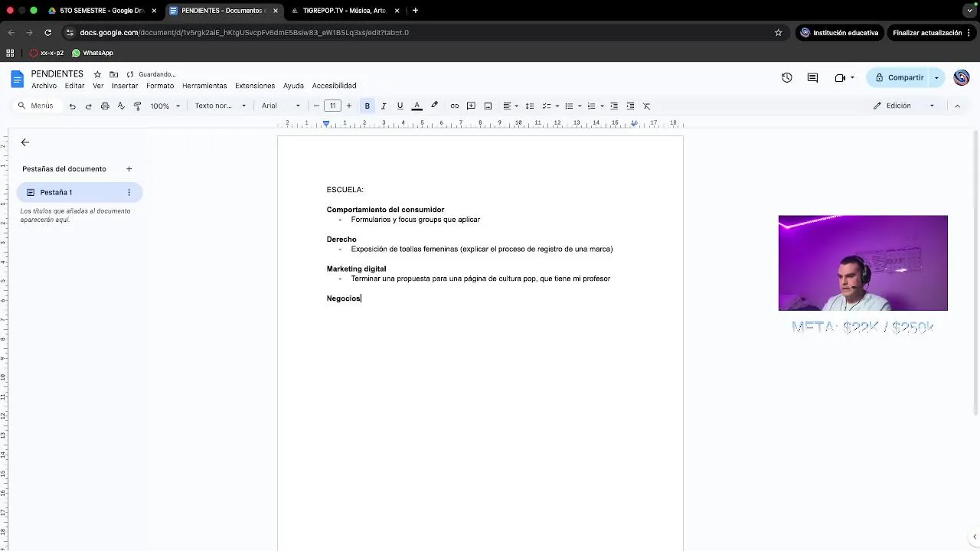This screenshot has width=980, height=551.
Task: Open zoom level 100% dropdown
Action: click(165, 106)
